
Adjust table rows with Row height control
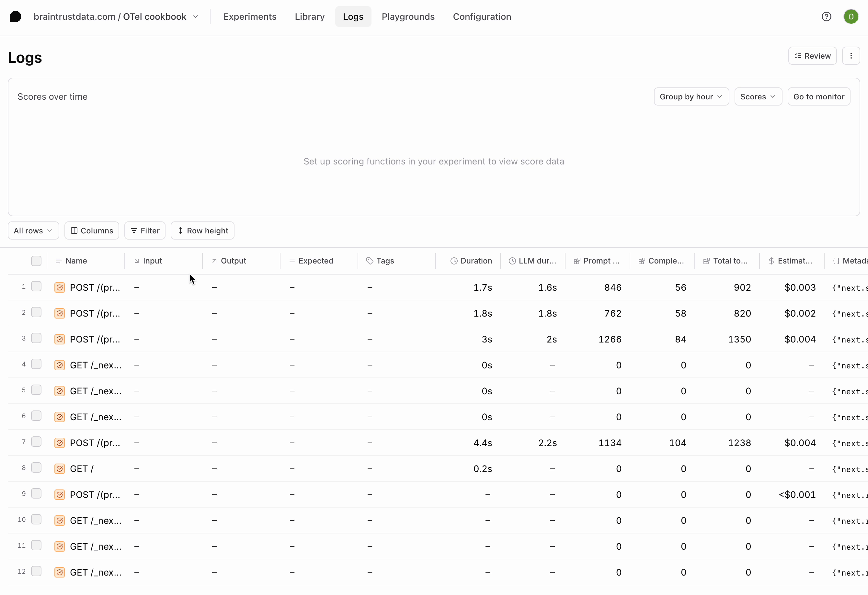202,230
